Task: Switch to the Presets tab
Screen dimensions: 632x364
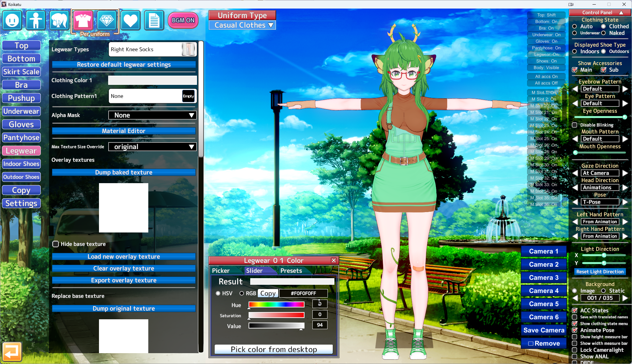Action: pos(291,271)
